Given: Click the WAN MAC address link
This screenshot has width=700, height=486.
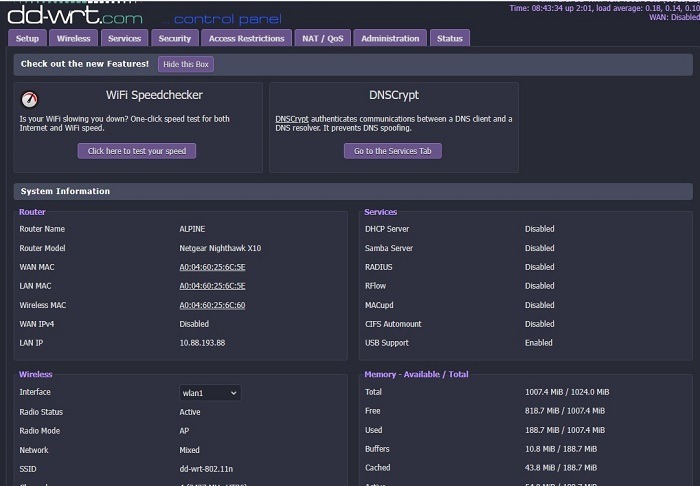Looking at the screenshot, I should (212, 267).
